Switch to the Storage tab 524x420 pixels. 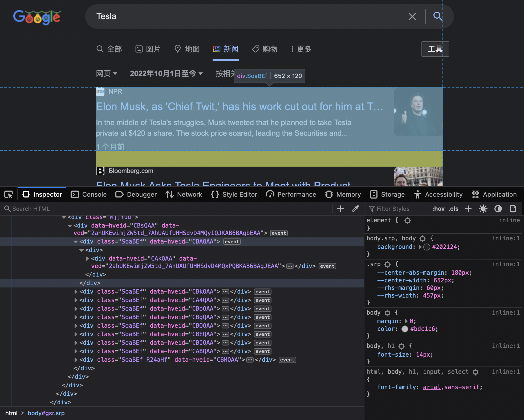387,195
